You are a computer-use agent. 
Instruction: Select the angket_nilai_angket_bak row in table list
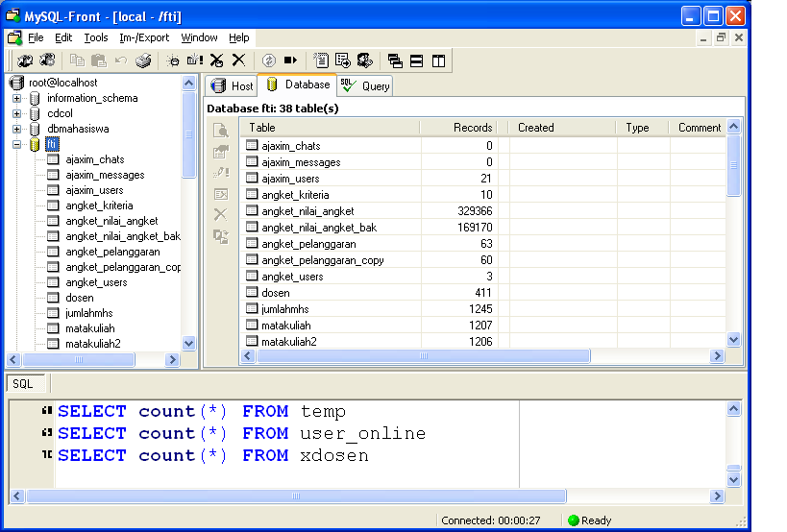pos(483,228)
